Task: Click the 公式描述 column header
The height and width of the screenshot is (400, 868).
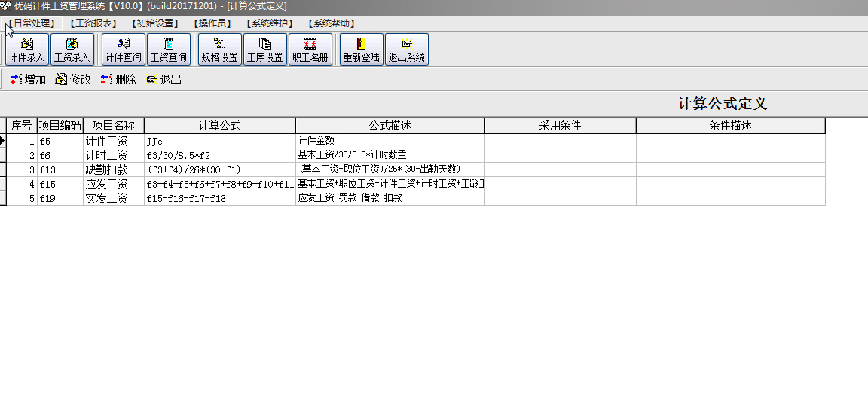Action: pyautogui.click(x=390, y=126)
